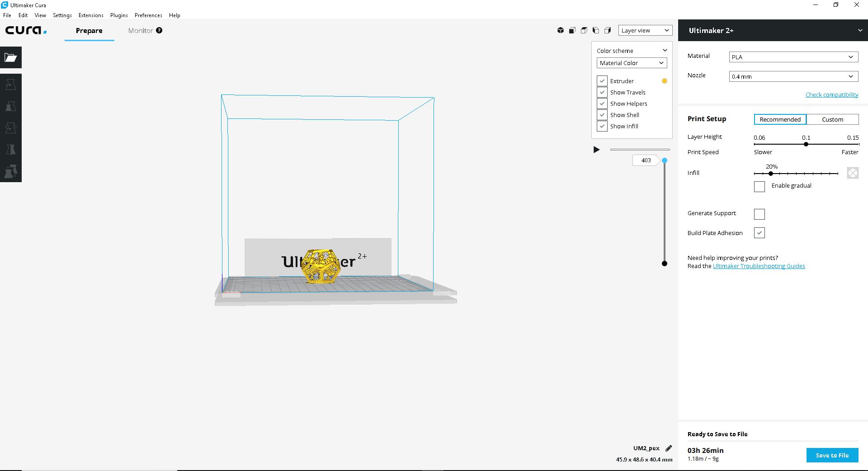The image size is (868, 471).
Task: Select the Mirror tool in left toolbar
Action: 11,150
